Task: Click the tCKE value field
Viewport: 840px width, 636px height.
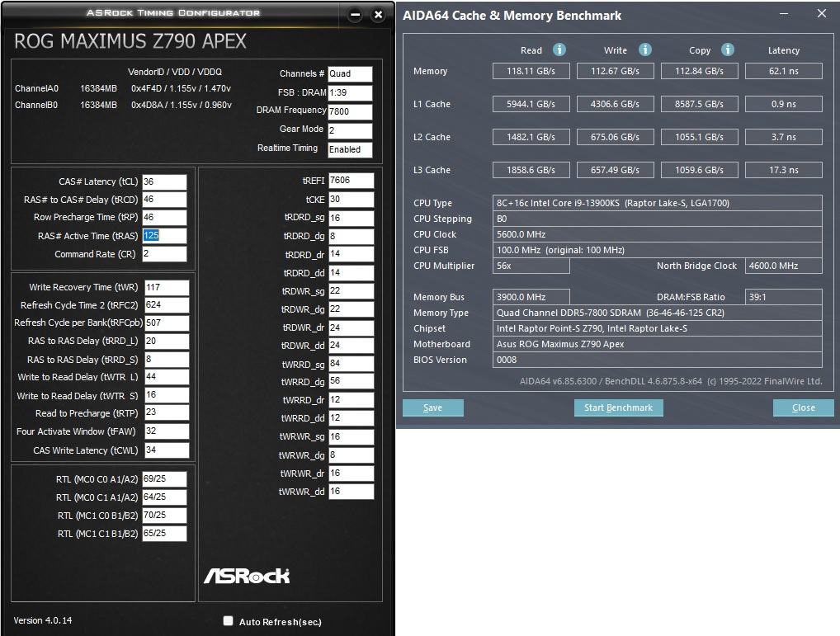Action: pos(351,199)
